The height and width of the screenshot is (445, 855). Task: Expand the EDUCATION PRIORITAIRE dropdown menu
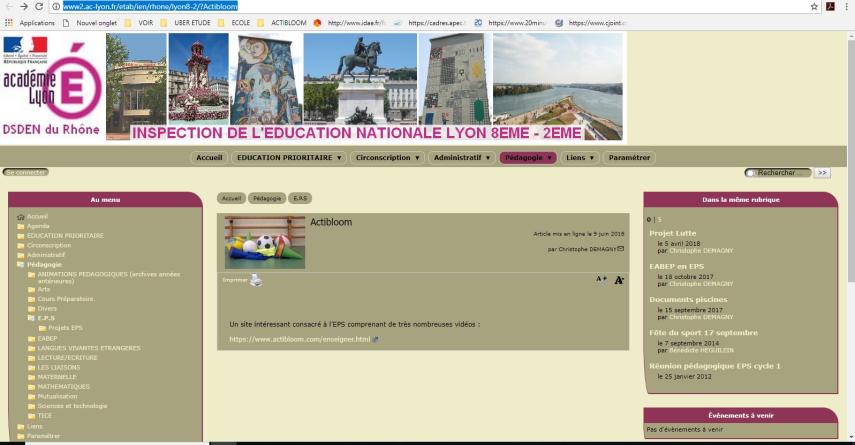[288, 157]
